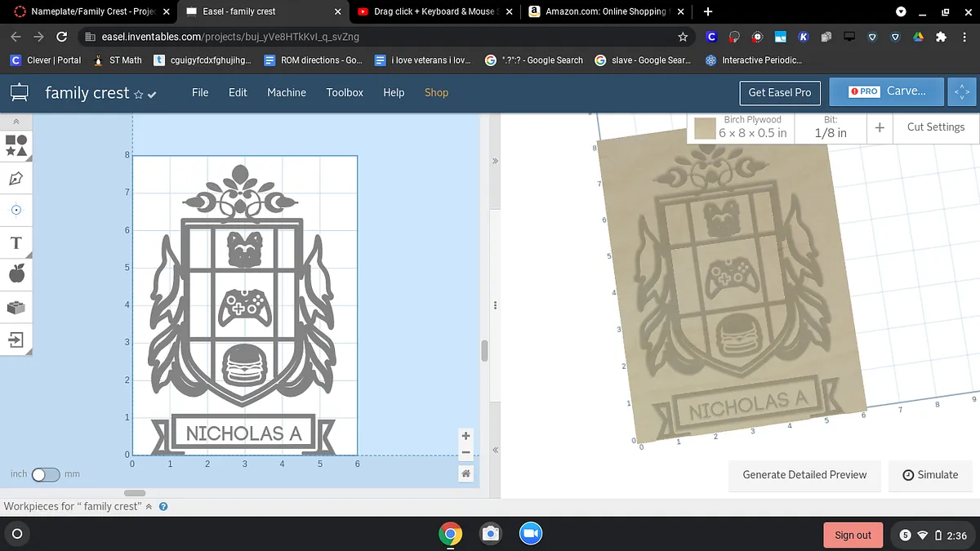Open the 1/8 in bit dropdown
980x551 pixels.
coord(831,127)
